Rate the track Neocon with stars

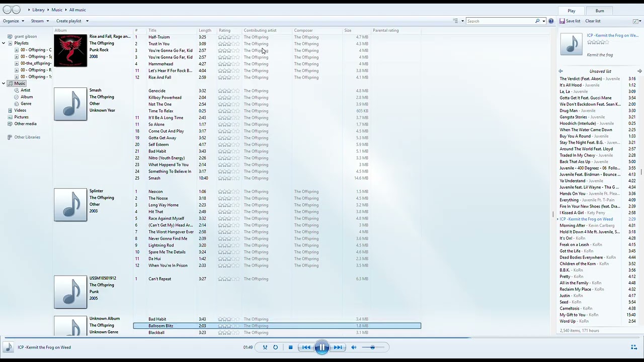pos(229,192)
